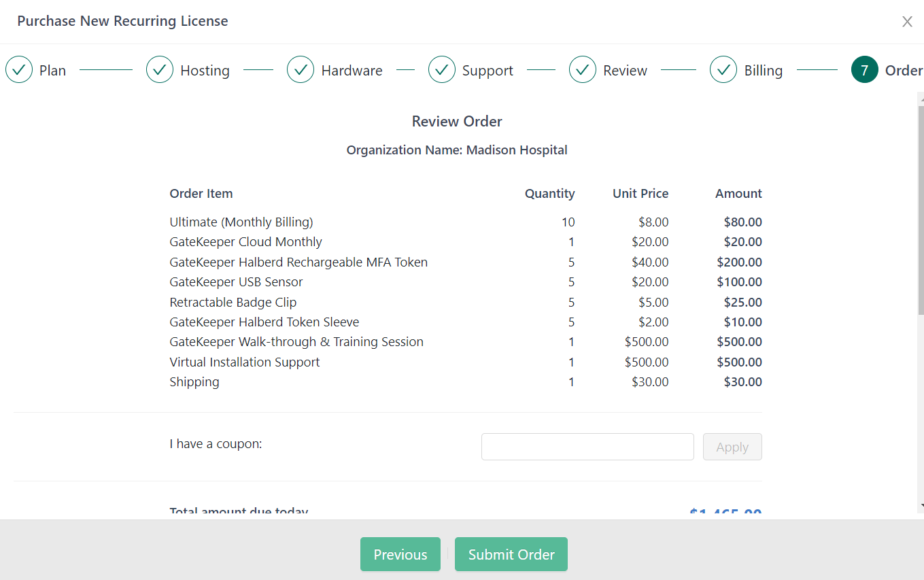Click the Hosting step checkmark icon
Viewport: 924px width, 580px height.
(160, 69)
